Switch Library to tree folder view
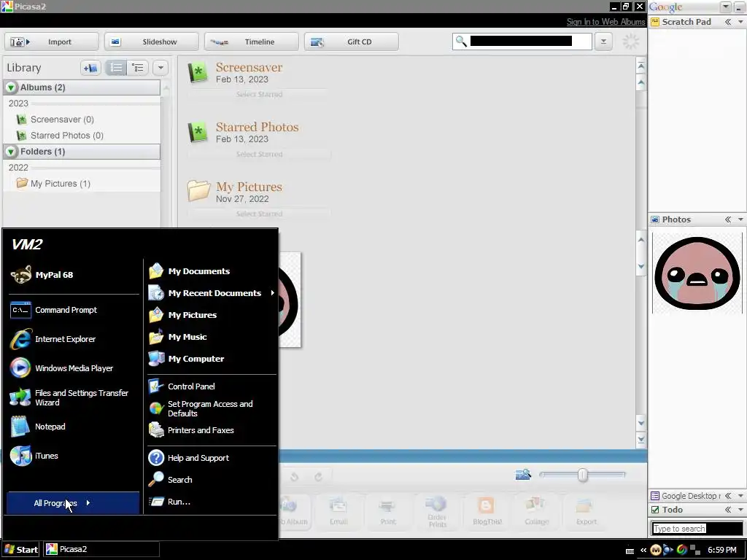The height and width of the screenshot is (560, 747). click(138, 68)
